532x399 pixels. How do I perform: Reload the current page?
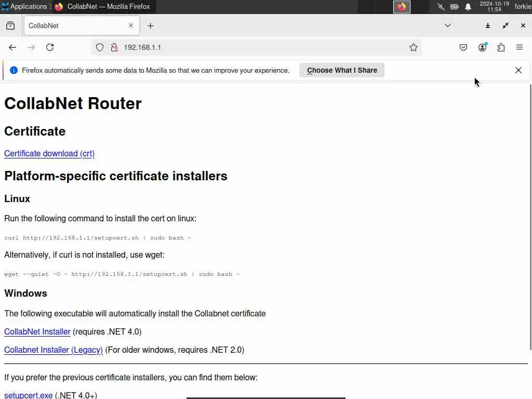50,47
